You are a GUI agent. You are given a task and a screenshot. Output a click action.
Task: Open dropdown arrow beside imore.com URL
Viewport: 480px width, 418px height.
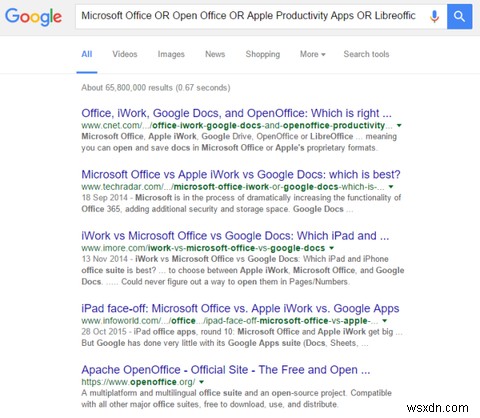[x=331, y=248]
